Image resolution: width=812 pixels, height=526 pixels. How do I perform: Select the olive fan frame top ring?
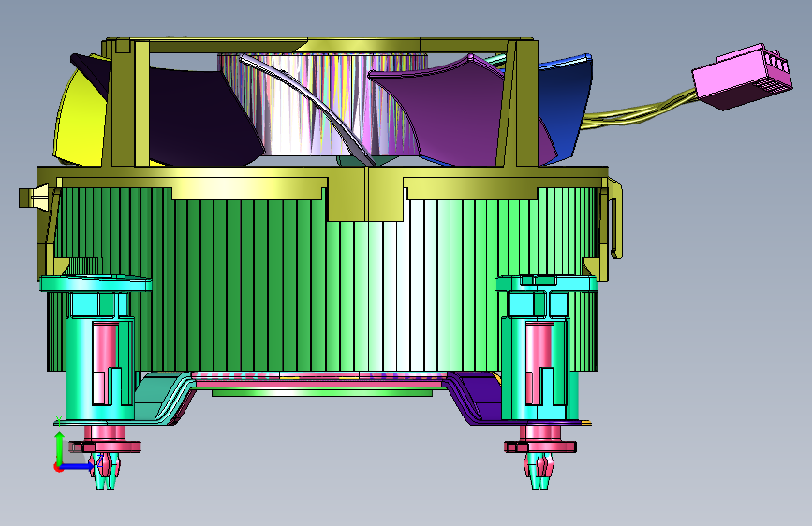320,45
